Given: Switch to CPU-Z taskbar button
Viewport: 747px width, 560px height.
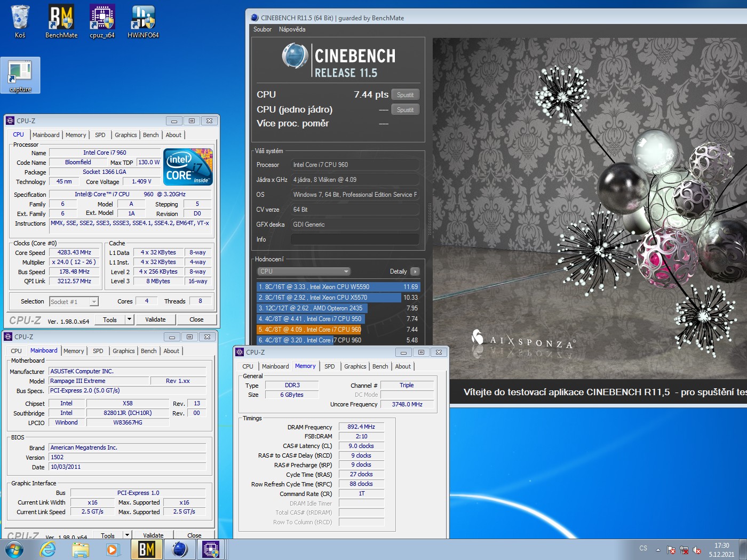Looking at the screenshot, I should (x=211, y=549).
